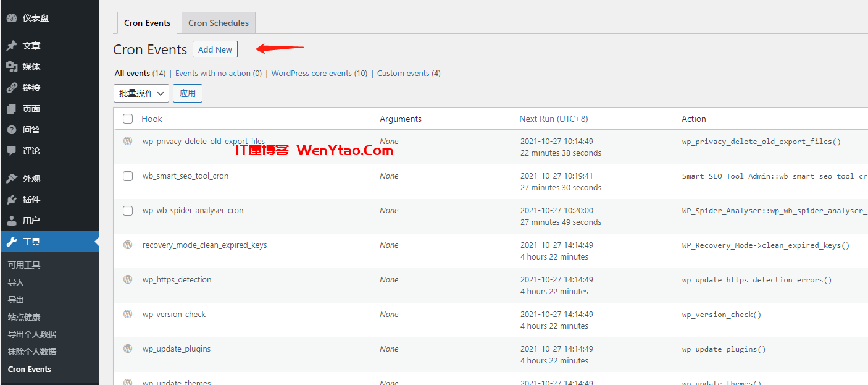This screenshot has height=385, width=868.
Task: Select the wb_smart_seo_tool_cron hook name
Action: coord(185,176)
